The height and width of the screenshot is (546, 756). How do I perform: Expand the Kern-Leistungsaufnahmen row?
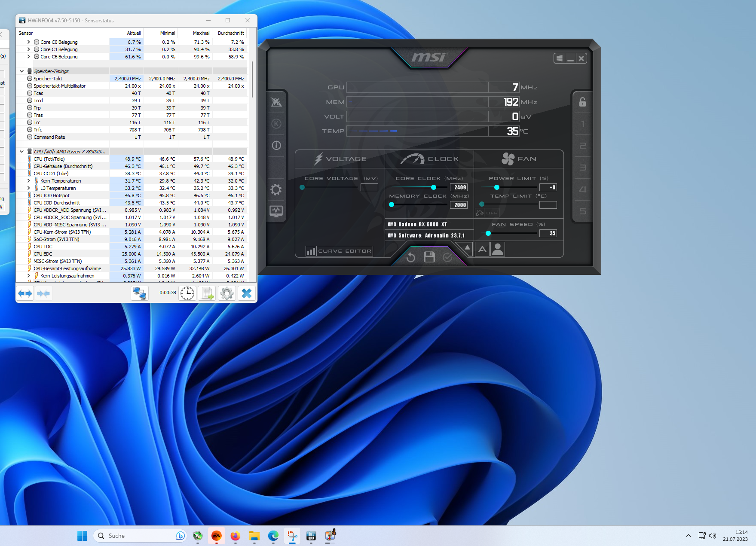[x=29, y=276]
